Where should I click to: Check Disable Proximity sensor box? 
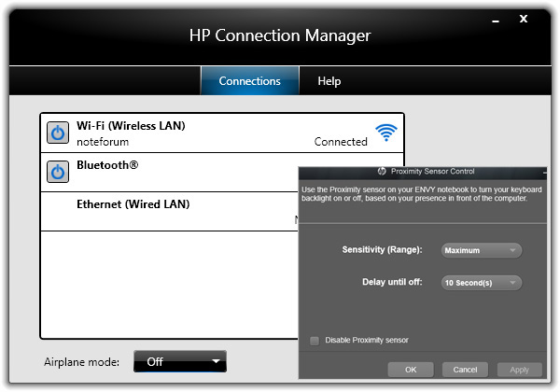coord(315,341)
